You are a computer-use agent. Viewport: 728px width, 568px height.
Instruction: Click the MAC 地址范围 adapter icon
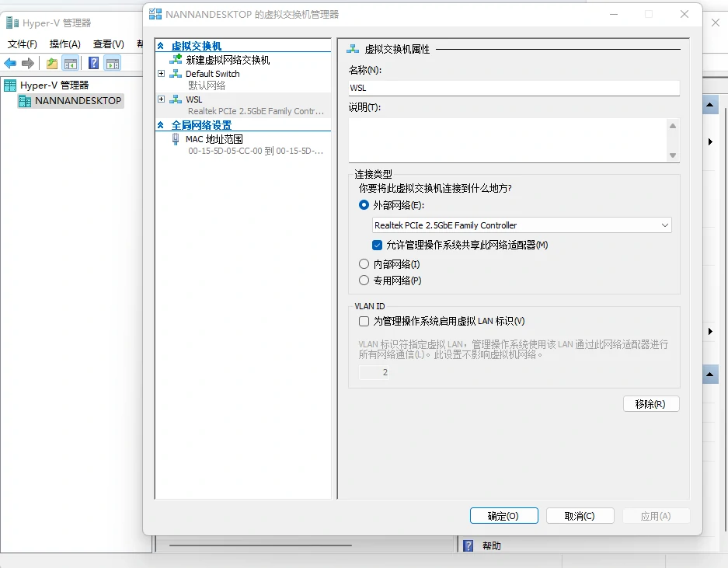pos(176,139)
